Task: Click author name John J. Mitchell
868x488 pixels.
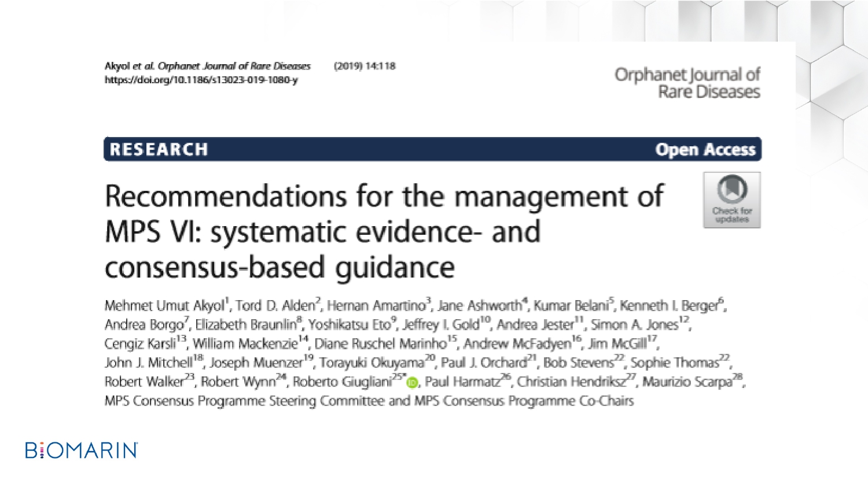Action: (148, 363)
